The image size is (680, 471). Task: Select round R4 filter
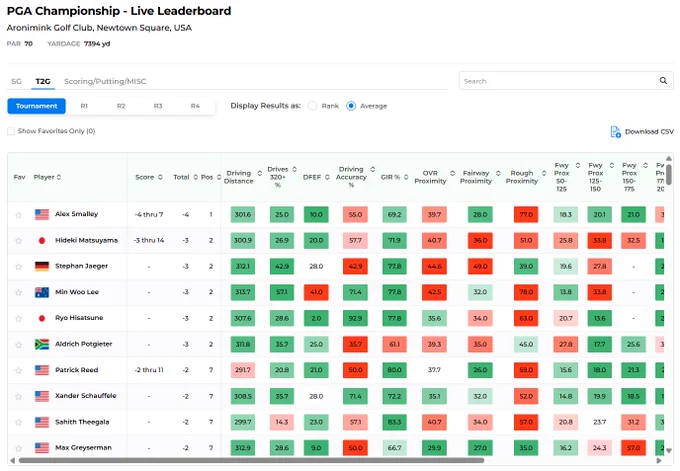click(x=195, y=106)
